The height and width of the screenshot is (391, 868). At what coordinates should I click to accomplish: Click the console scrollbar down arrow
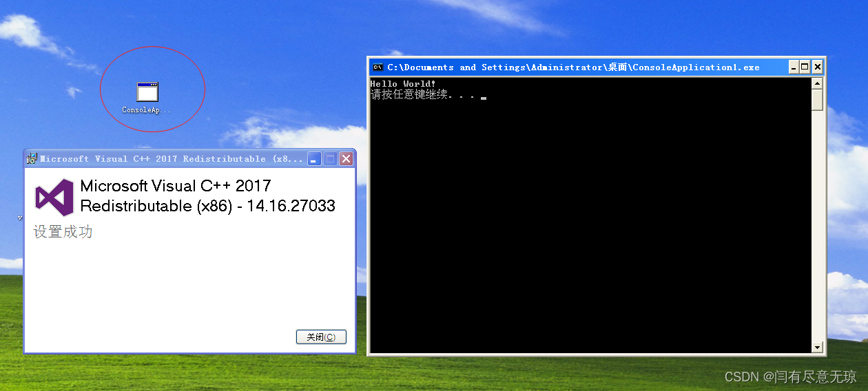pyautogui.click(x=818, y=348)
